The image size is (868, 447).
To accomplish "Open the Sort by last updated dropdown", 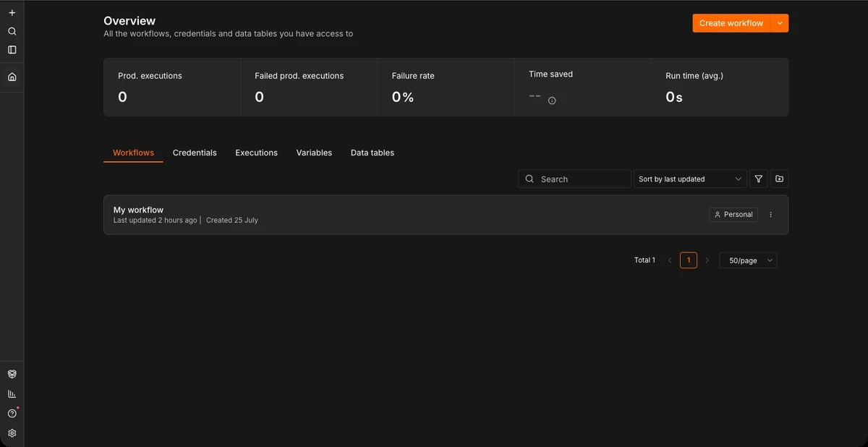I will 690,179.
